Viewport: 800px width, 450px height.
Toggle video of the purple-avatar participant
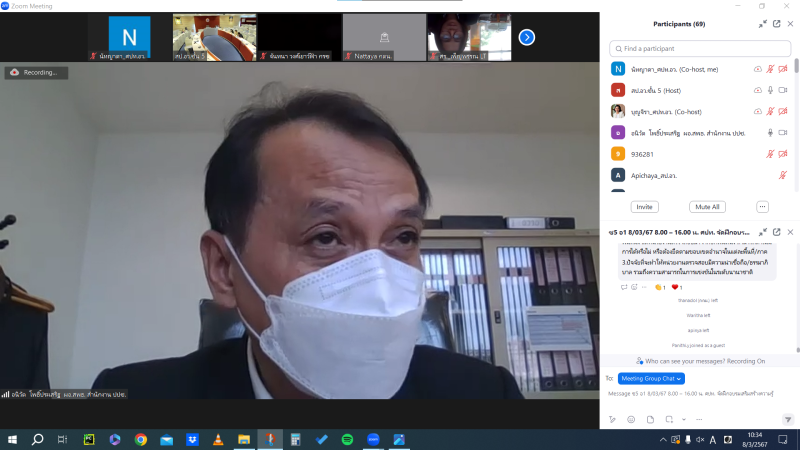[x=783, y=133]
